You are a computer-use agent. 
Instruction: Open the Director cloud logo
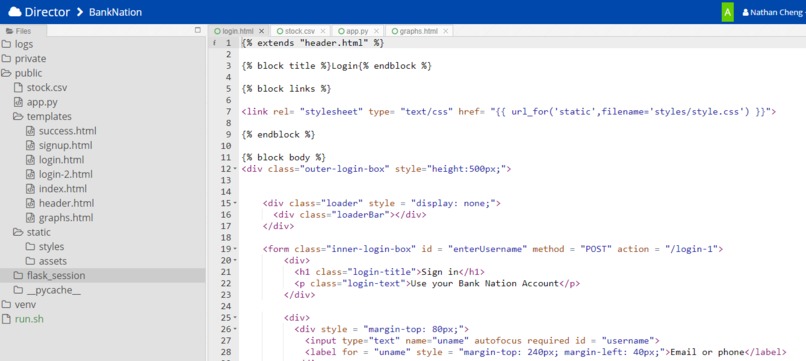(x=39, y=12)
